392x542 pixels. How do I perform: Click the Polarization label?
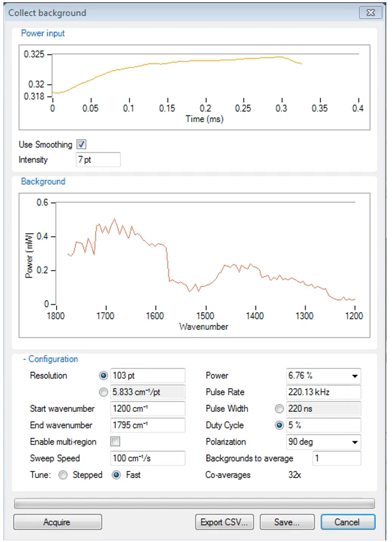226,442
